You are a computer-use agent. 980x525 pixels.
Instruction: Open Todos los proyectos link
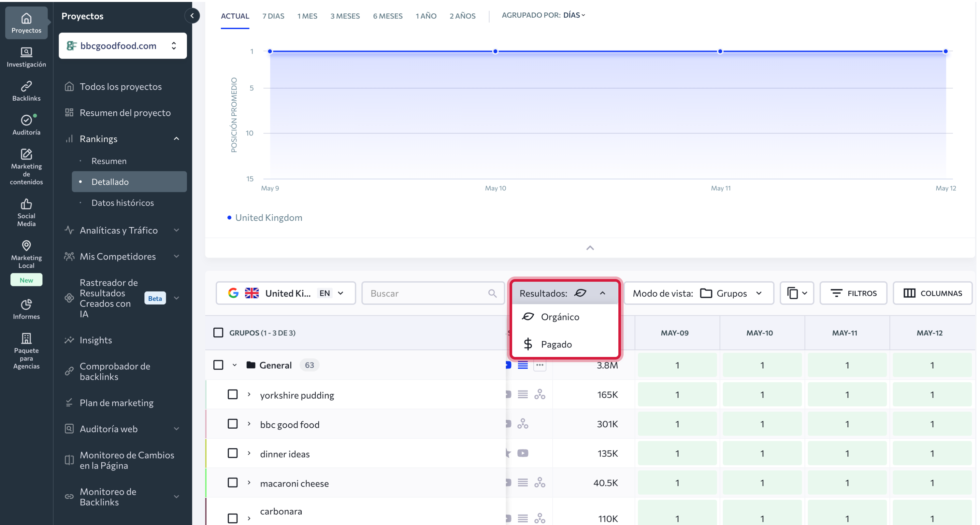point(121,86)
